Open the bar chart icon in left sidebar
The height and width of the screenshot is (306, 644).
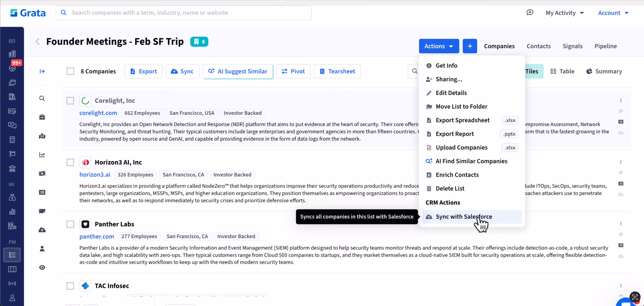tap(12, 212)
